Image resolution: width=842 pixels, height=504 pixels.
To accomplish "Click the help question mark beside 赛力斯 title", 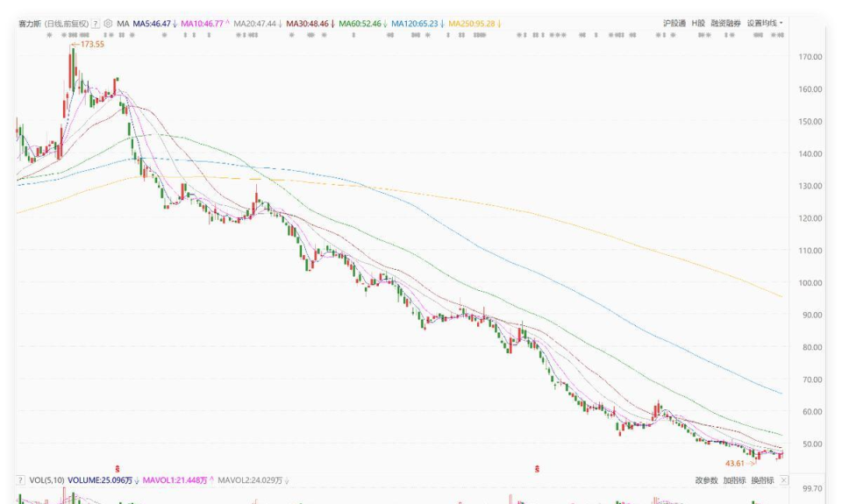I will point(96,24).
